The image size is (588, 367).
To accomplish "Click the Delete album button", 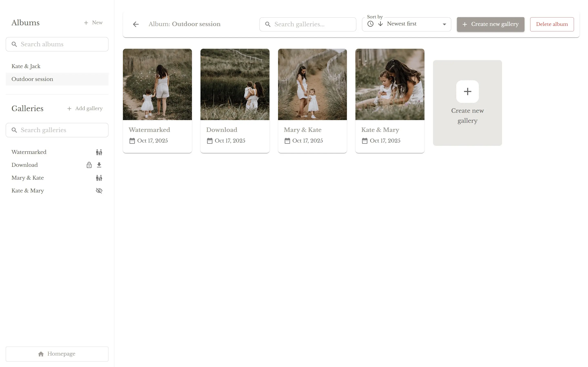I will point(551,24).
